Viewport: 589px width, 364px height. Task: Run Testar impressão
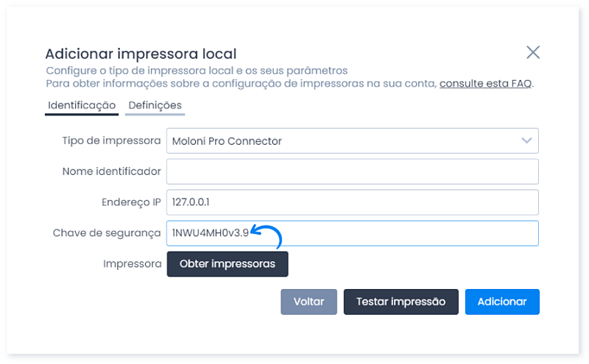(401, 301)
